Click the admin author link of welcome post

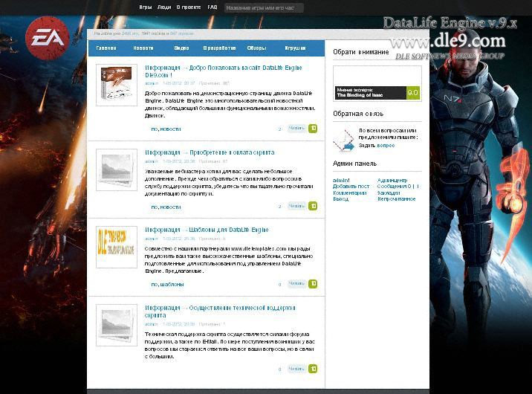(x=152, y=83)
